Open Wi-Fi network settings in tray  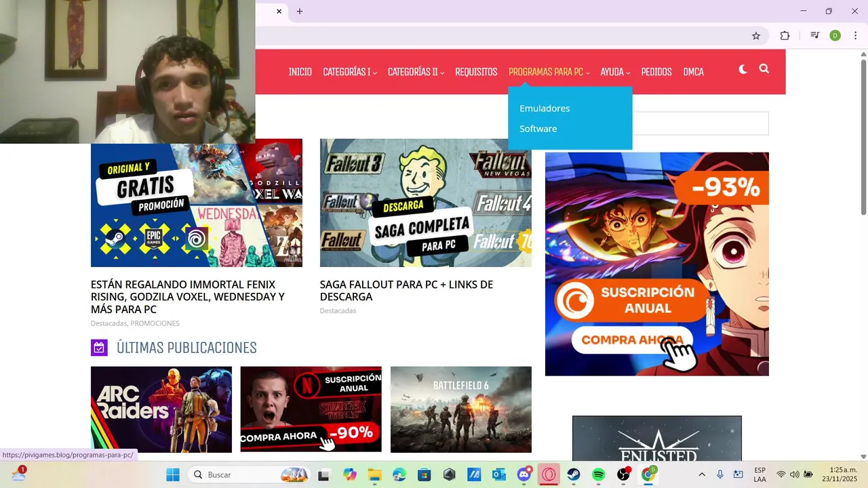point(781,474)
